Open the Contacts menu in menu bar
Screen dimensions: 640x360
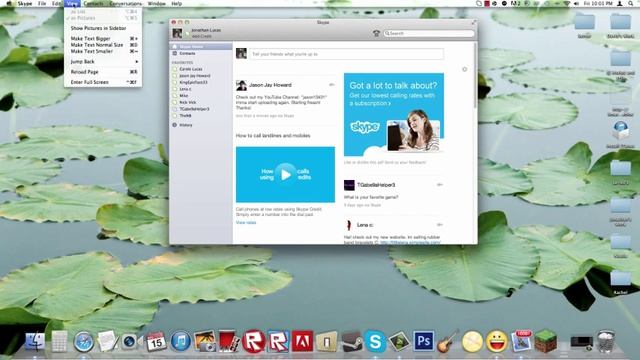pos(93,3)
